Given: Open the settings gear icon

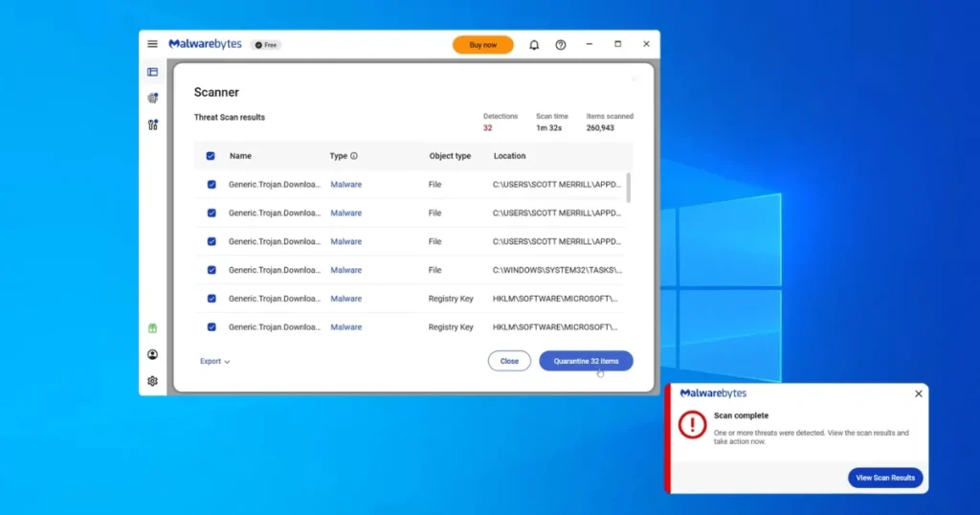Looking at the screenshot, I should click(x=152, y=381).
